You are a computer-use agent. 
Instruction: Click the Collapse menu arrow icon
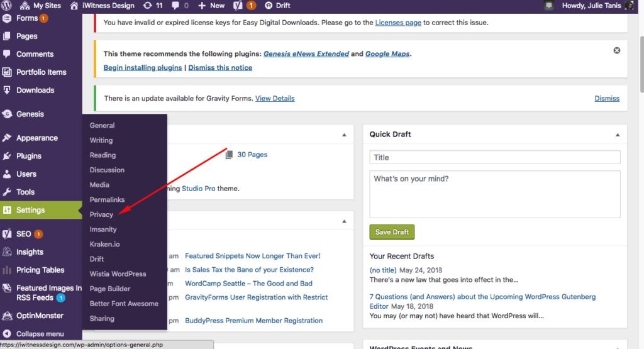(x=6, y=334)
